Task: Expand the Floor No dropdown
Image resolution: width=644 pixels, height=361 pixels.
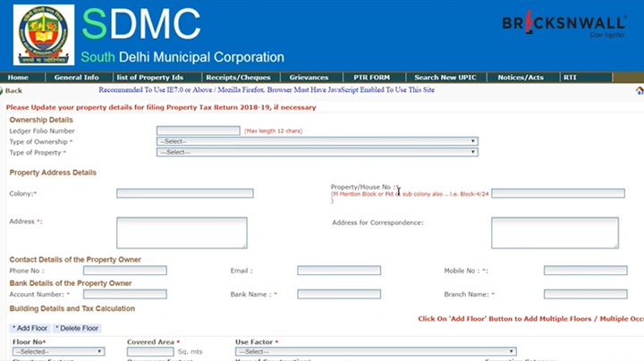Action: tap(59, 351)
